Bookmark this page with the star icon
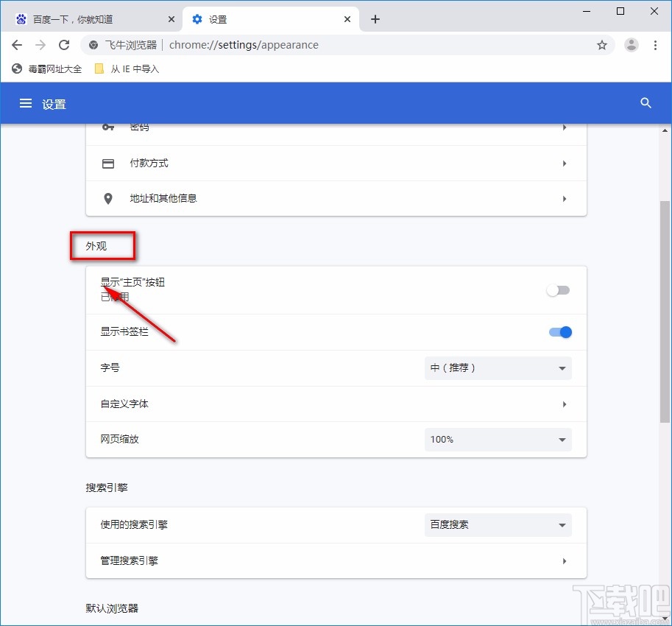The width and height of the screenshot is (672, 626). click(602, 45)
